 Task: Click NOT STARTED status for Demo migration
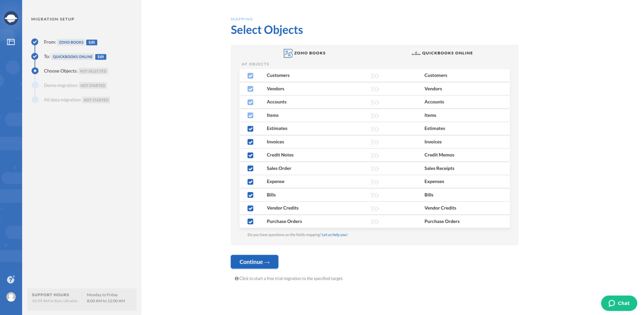click(93, 85)
